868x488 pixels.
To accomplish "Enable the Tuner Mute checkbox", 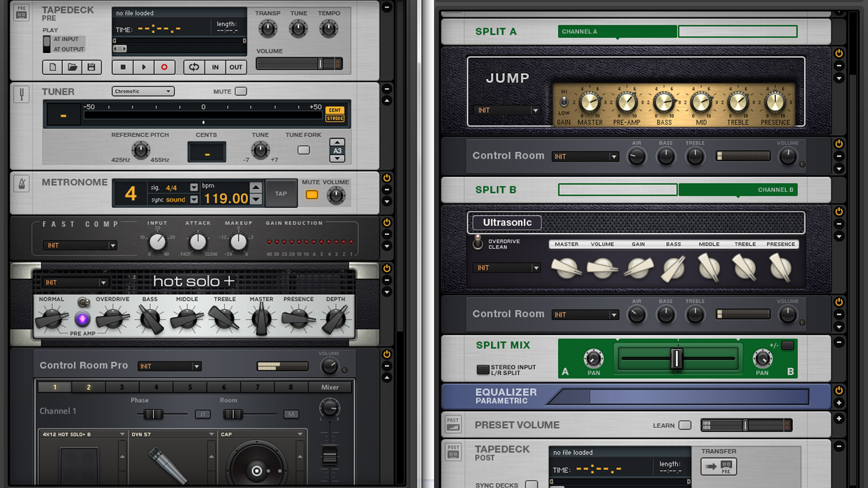I will pyautogui.click(x=241, y=91).
